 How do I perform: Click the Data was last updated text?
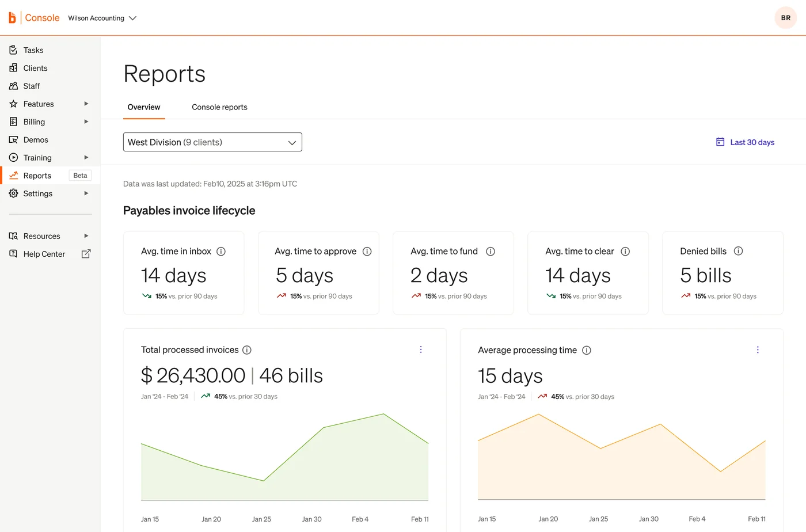tap(210, 184)
